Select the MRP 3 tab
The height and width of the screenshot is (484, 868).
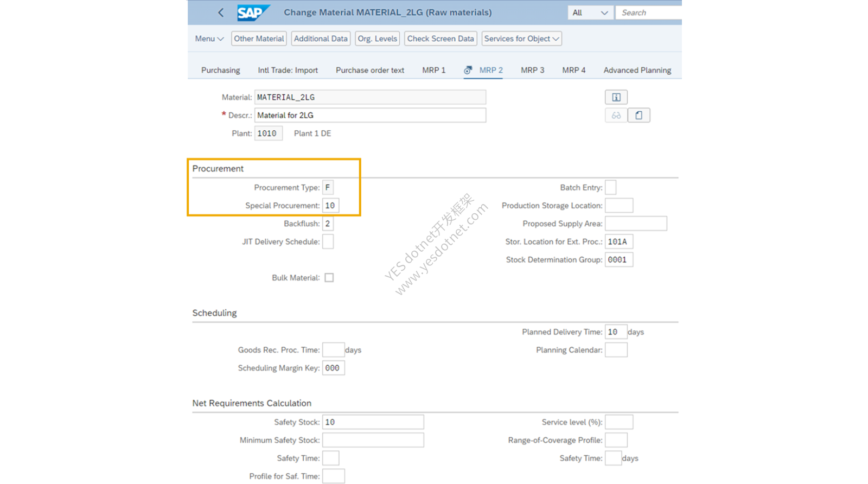point(532,70)
